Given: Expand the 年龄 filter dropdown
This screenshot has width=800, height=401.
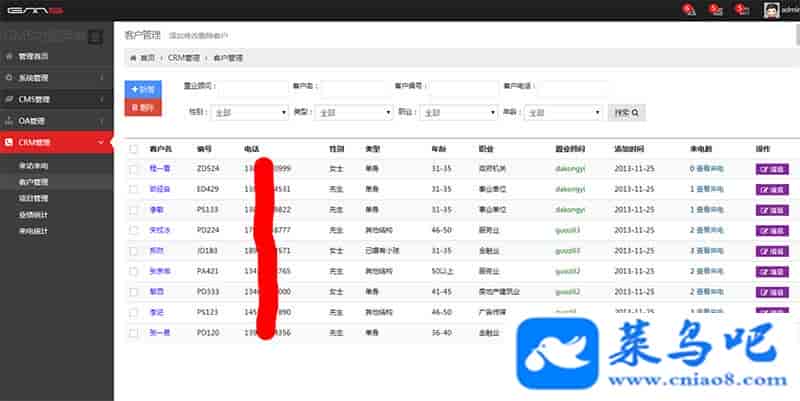Looking at the screenshot, I should pos(563,113).
